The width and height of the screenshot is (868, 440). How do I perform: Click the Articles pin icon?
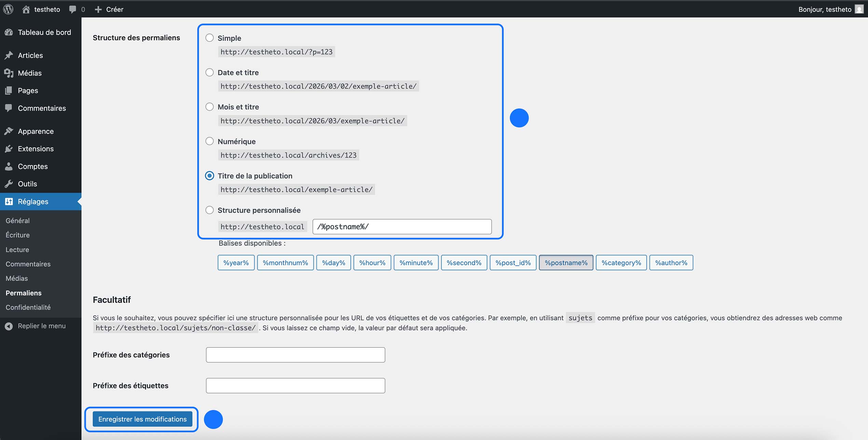pyautogui.click(x=9, y=55)
